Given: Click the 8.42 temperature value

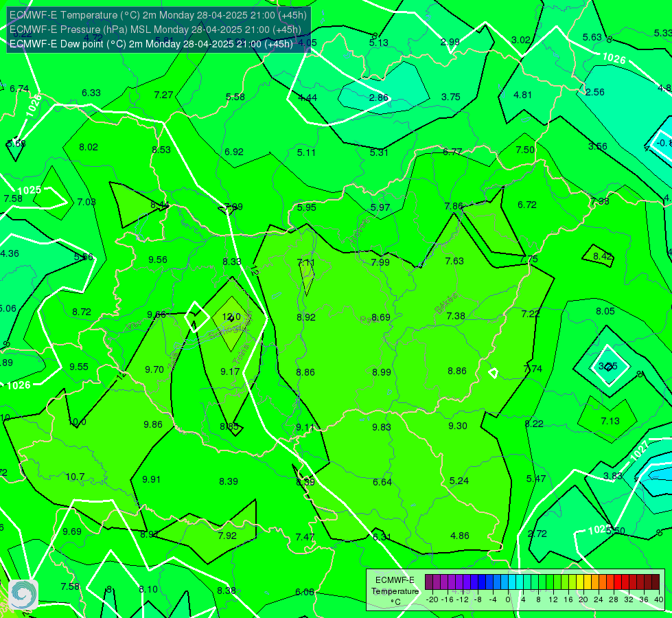Looking at the screenshot, I should (x=603, y=256).
